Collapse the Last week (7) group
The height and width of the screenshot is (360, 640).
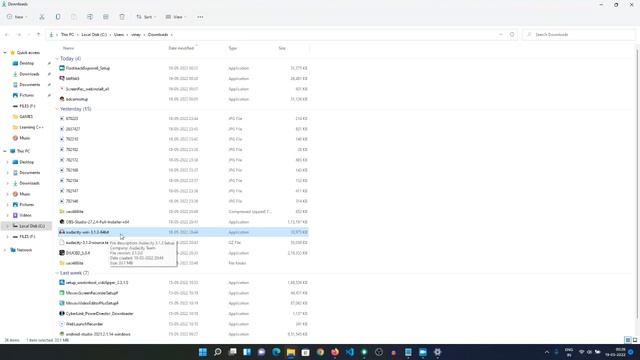[57, 273]
